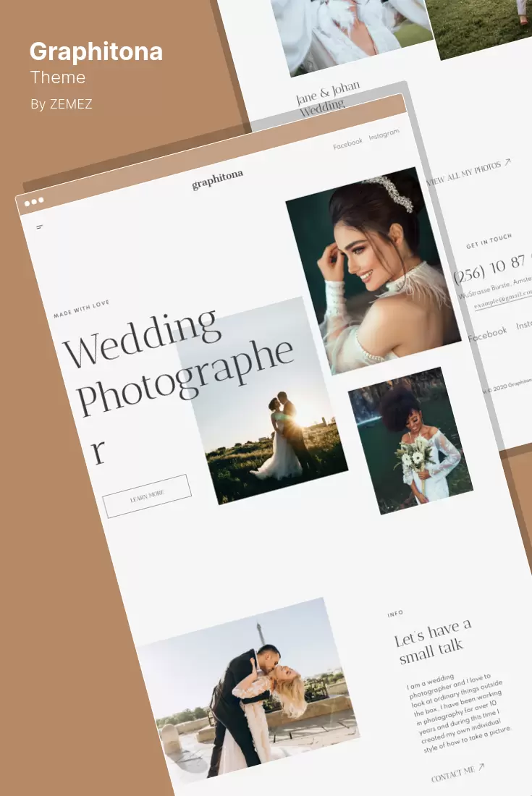Viewport: 532px width, 796px height.
Task: Select the bride with tiara photo
Action: [x=373, y=271]
